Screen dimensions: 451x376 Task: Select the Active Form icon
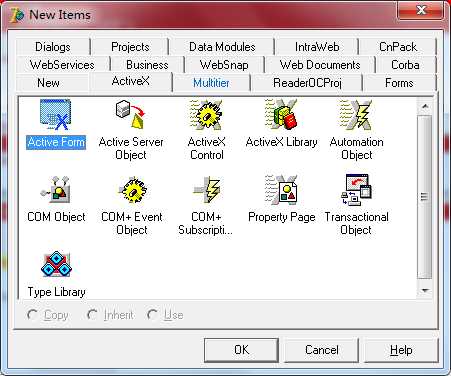(56, 115)
